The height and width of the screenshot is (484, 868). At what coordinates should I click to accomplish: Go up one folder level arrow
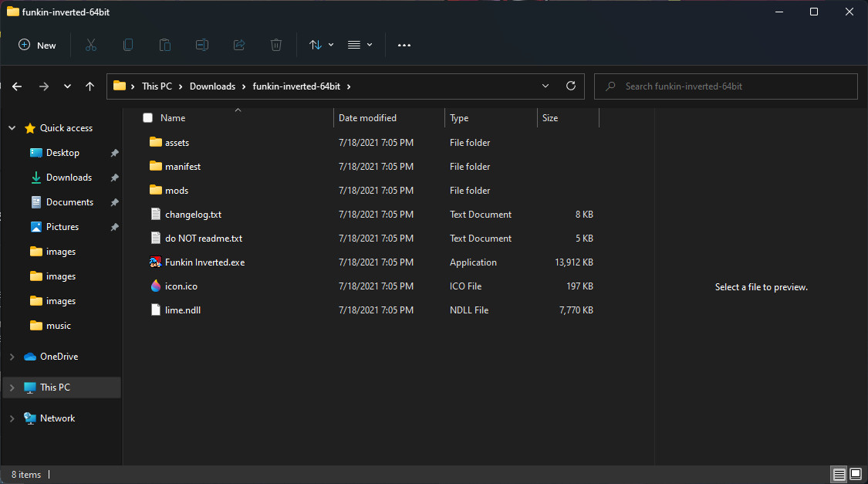(x=90, y=86)
